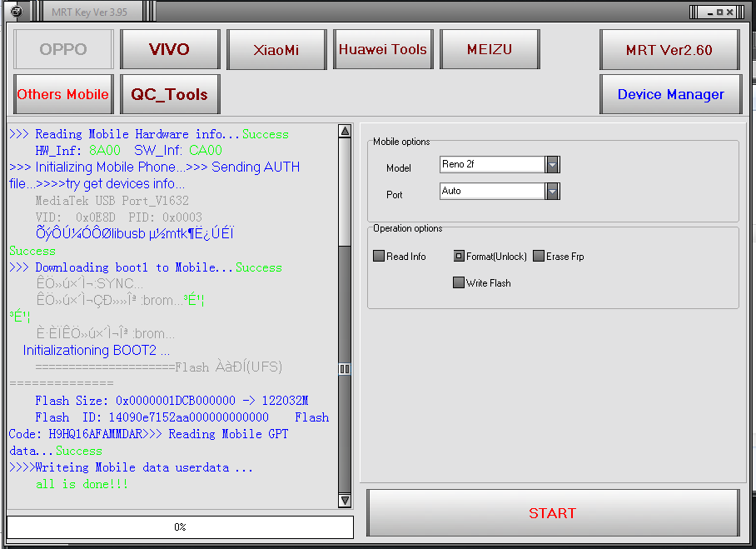Image resolution: width=756 pixels, height=549 pixels.
Task: Click the log scrollbar down arrow
Action: [345, 501]
